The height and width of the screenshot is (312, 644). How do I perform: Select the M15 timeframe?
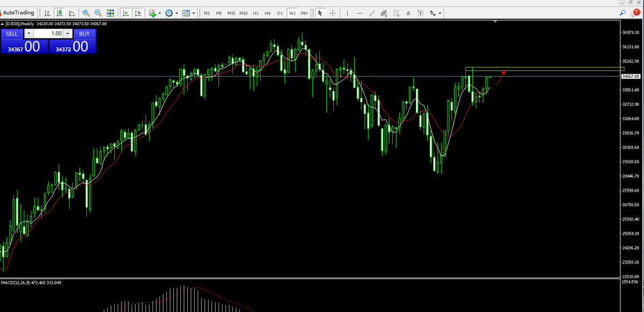click(x=231, y=13)
